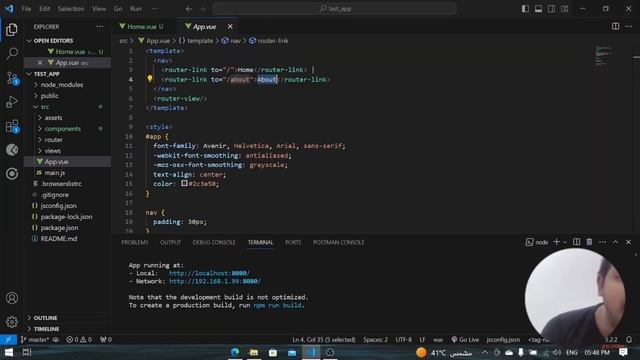Open README.md in the explorer

tap(59, 239)
